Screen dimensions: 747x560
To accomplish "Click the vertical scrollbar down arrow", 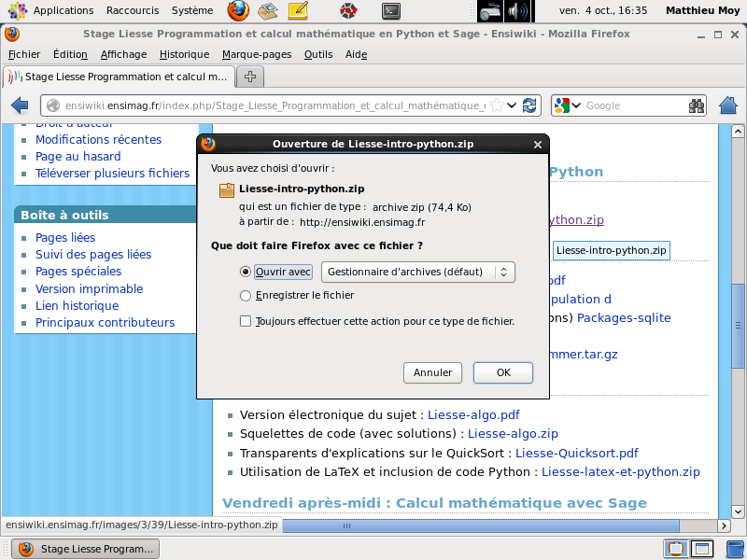I will (x=738, y=511).
